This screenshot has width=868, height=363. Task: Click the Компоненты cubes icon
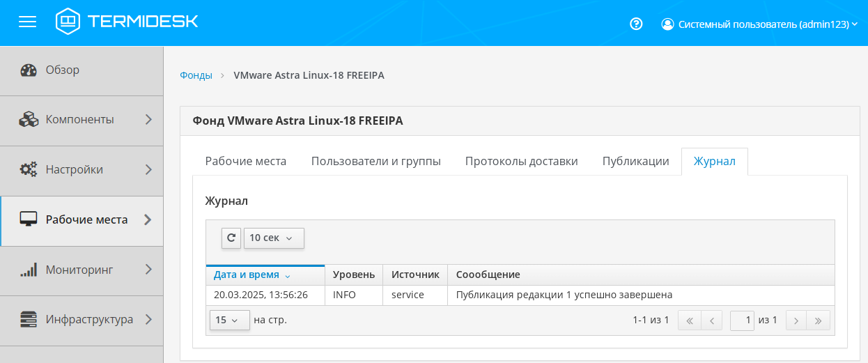[29, 119]
